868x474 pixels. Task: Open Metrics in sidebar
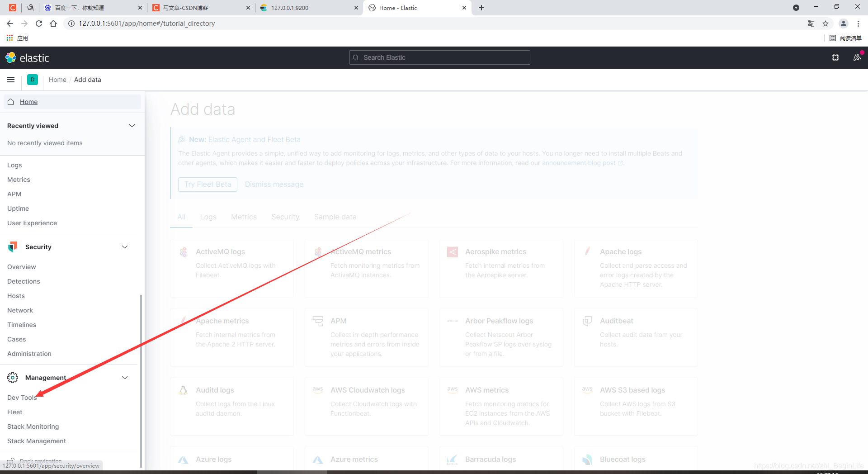pyautogui.click(x=19, y=180)
